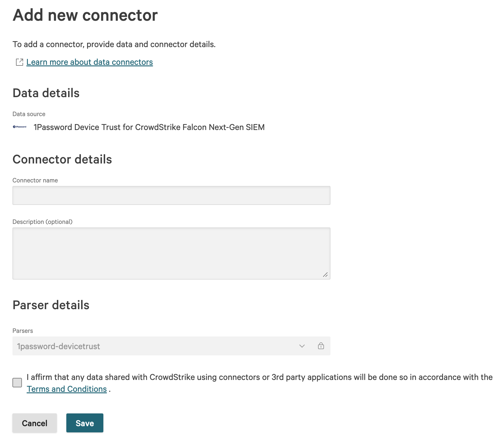The width and height of the screenshot is (504, 446).
Task: Click the Connector name field label
Action: tap(35, 180)
